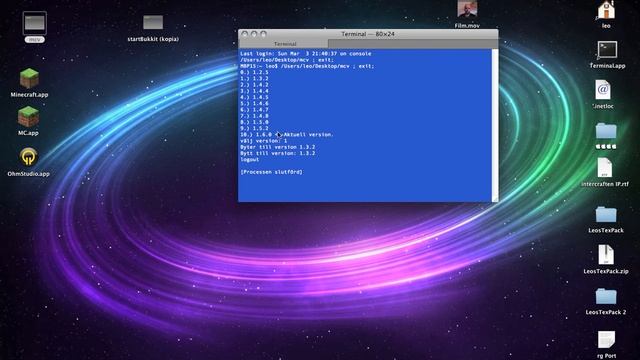Zoom the Terminal window with green button
Viewport: 640px width, 360px height.
263,34
